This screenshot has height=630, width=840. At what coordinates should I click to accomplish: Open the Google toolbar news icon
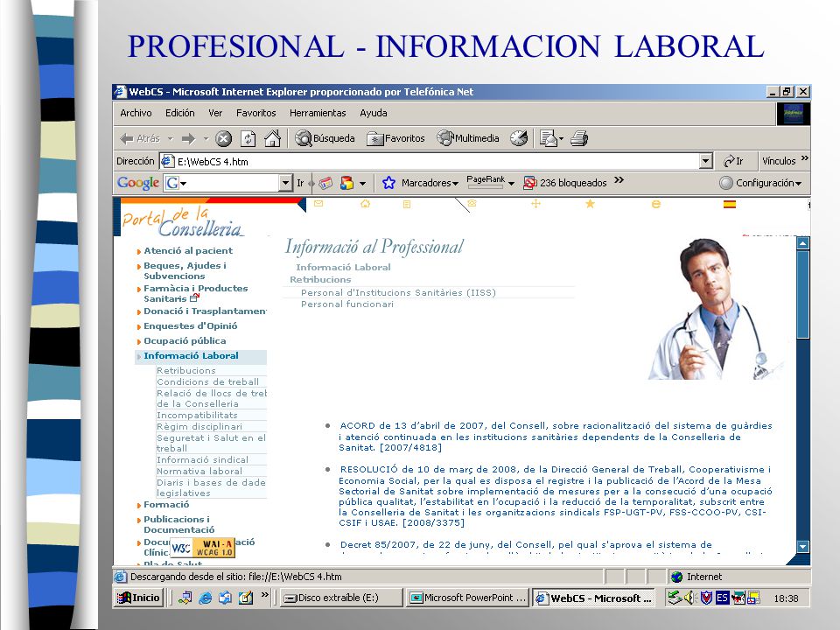(325, 183)
